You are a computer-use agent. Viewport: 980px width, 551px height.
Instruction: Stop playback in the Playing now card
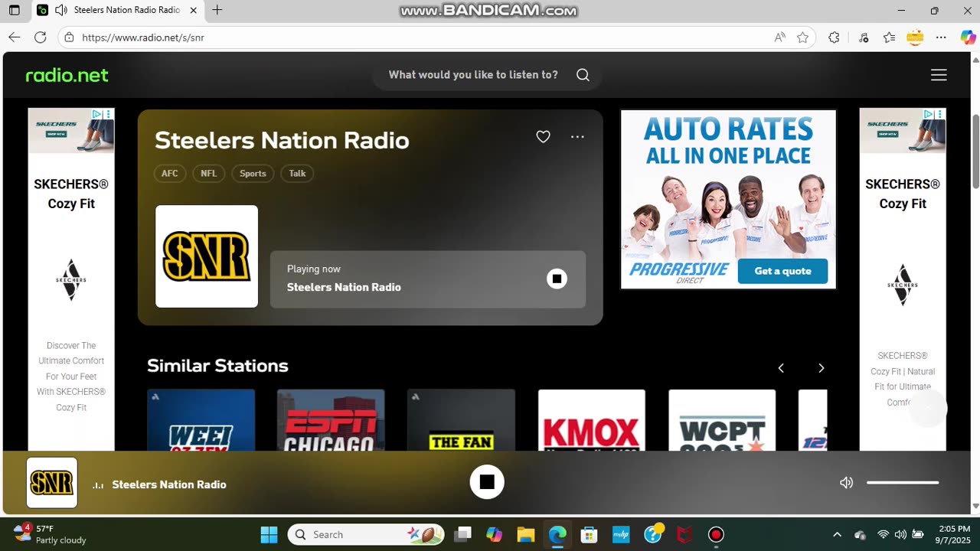pyautogui.click(x=557, y=279)
